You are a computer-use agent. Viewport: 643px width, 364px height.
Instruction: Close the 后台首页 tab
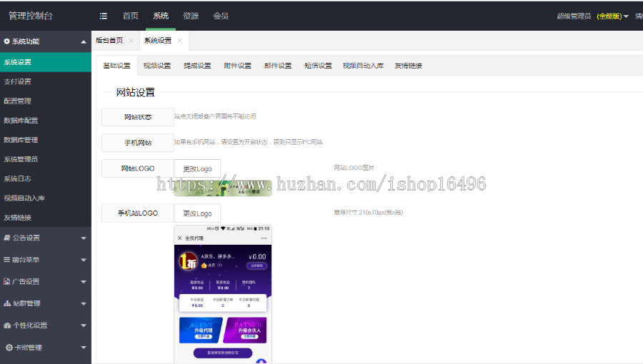[x=131, y=41]
